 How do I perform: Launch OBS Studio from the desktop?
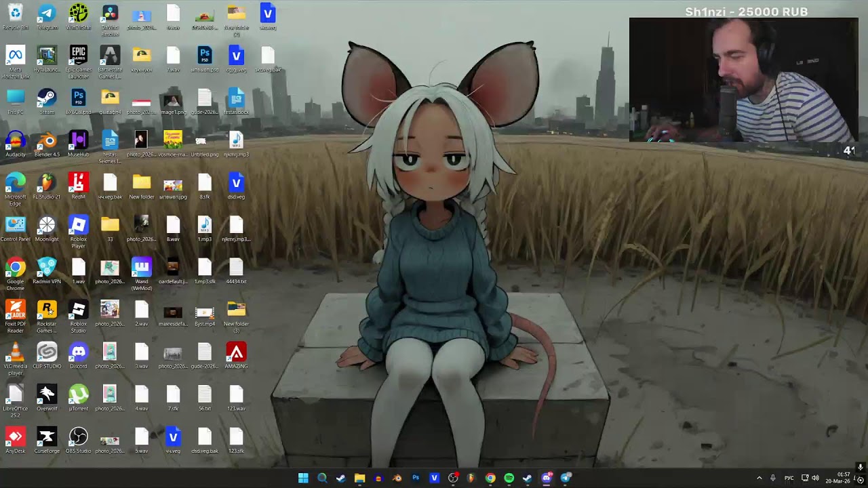coord(79,441)
